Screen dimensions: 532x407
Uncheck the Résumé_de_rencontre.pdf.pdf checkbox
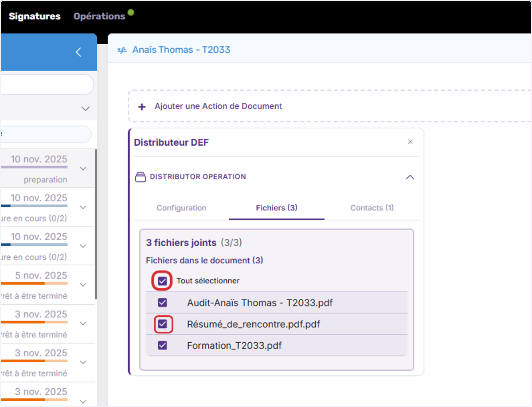point(162,324)
